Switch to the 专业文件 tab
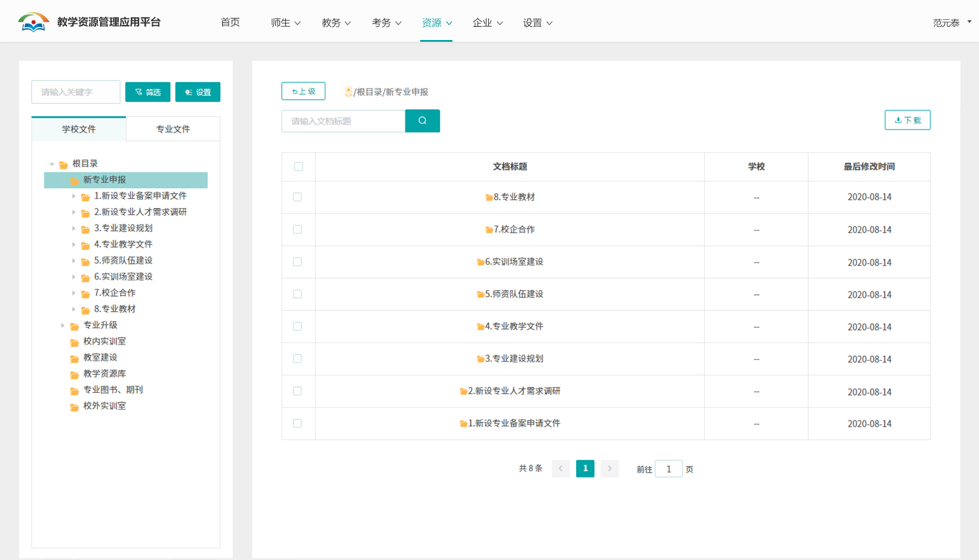Screen dimensions: 979x560 173,129
